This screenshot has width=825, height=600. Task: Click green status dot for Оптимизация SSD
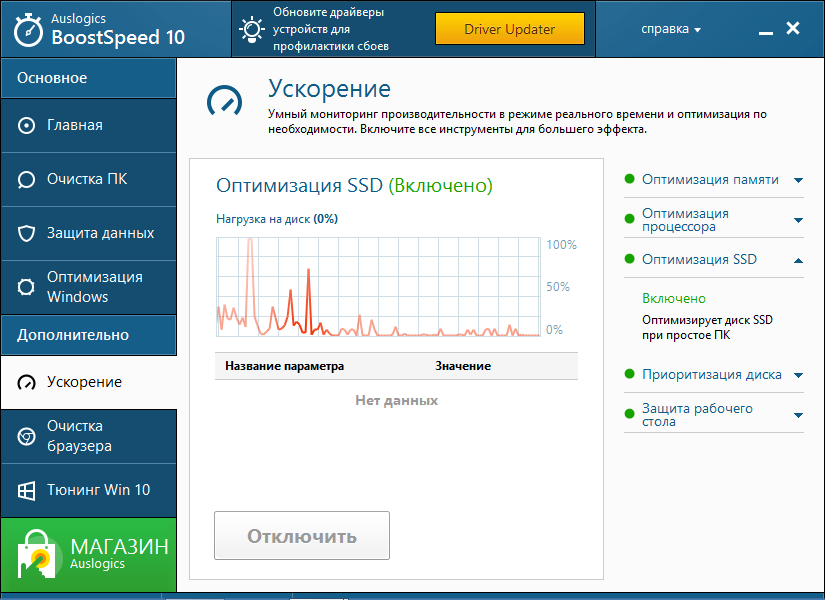[629, 258]
